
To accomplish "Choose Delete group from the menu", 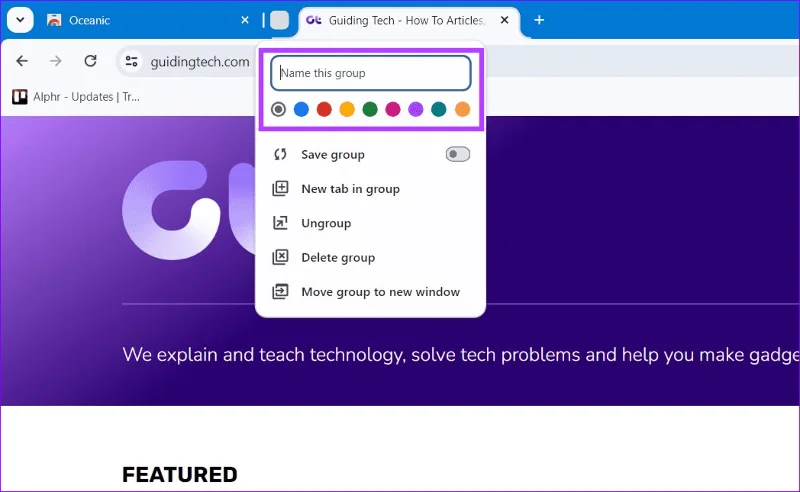I will click(x=370, y=257).
